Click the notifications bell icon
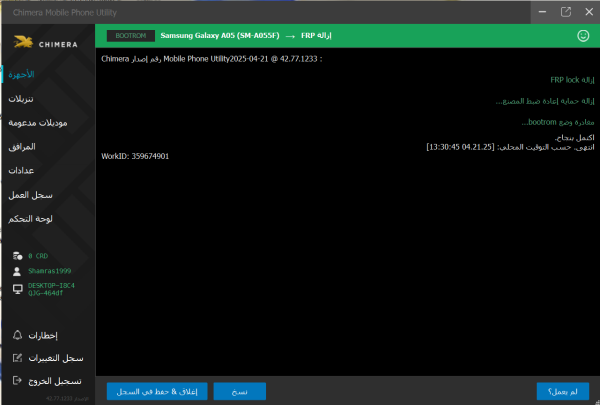Screen dimensions: 600x405 (x=18, y=335)
